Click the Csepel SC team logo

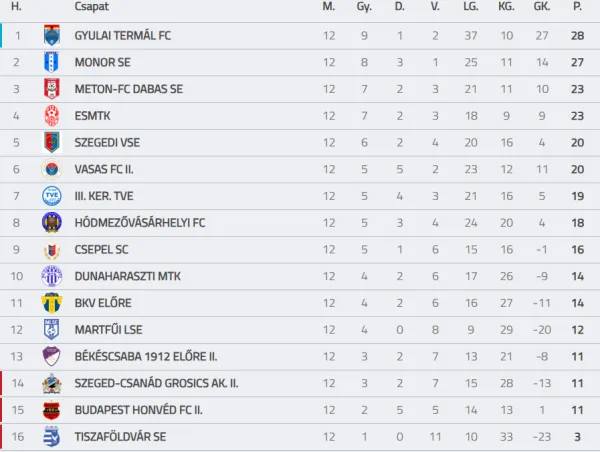(52, 250)
